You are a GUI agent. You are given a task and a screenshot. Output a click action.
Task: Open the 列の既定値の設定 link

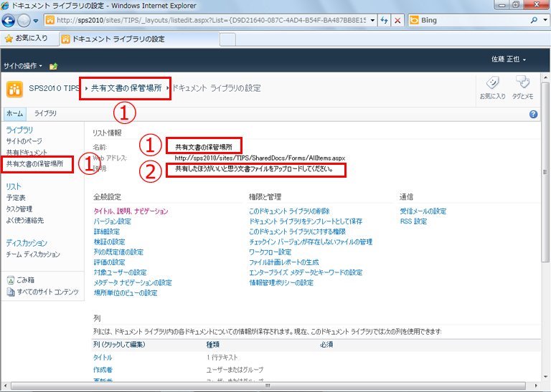118,252
